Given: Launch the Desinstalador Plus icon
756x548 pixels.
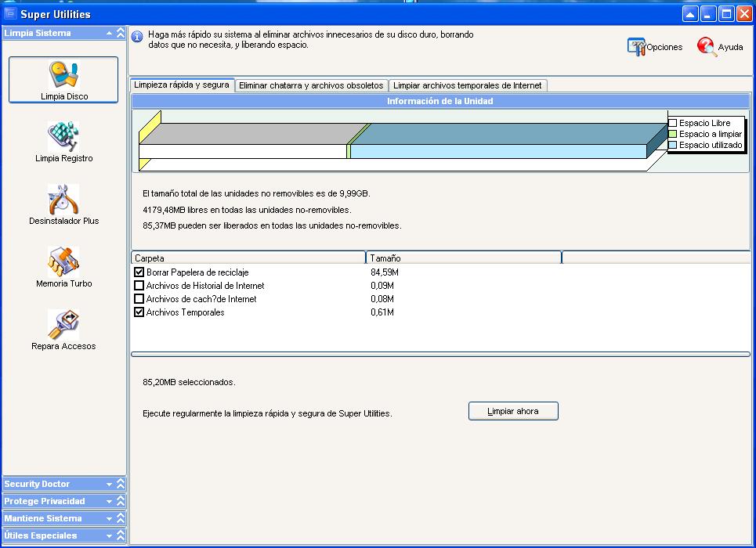Looking at the screenshot, I should pos(63,200).
